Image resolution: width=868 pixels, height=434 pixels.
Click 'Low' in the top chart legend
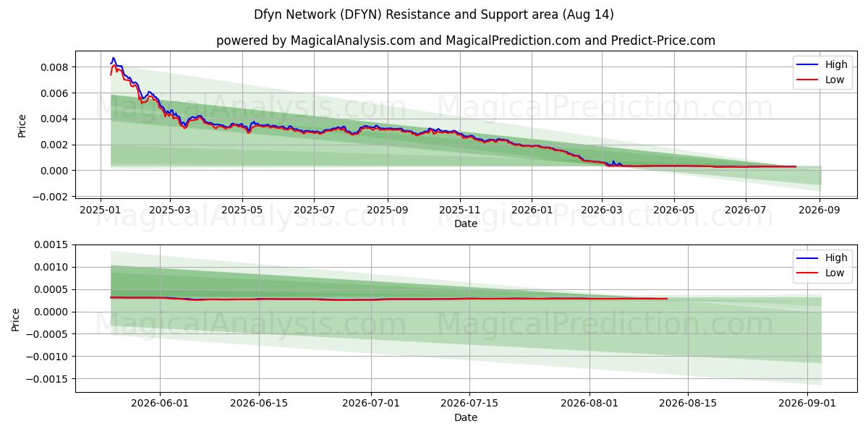click(x=835, y=80)
